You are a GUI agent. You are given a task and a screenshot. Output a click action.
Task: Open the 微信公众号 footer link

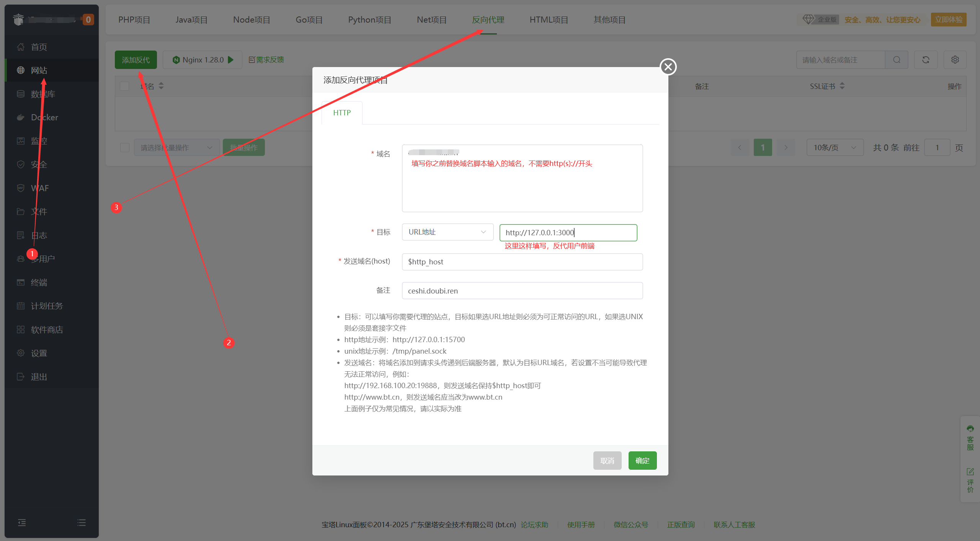(631, 525)
